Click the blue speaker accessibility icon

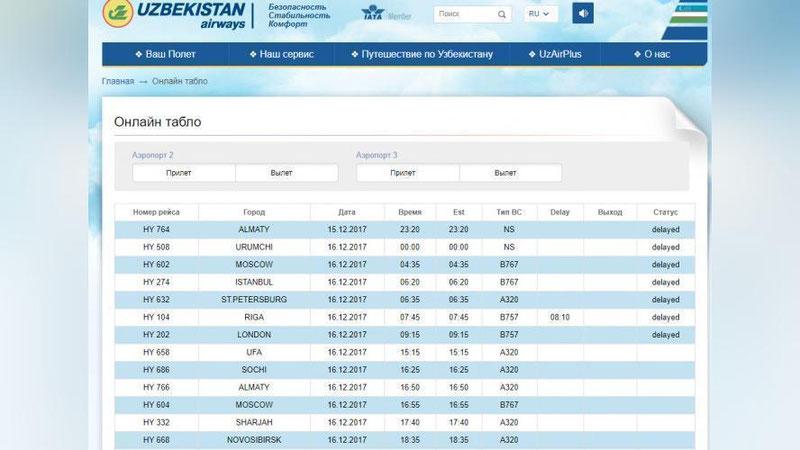click(582, 14)
